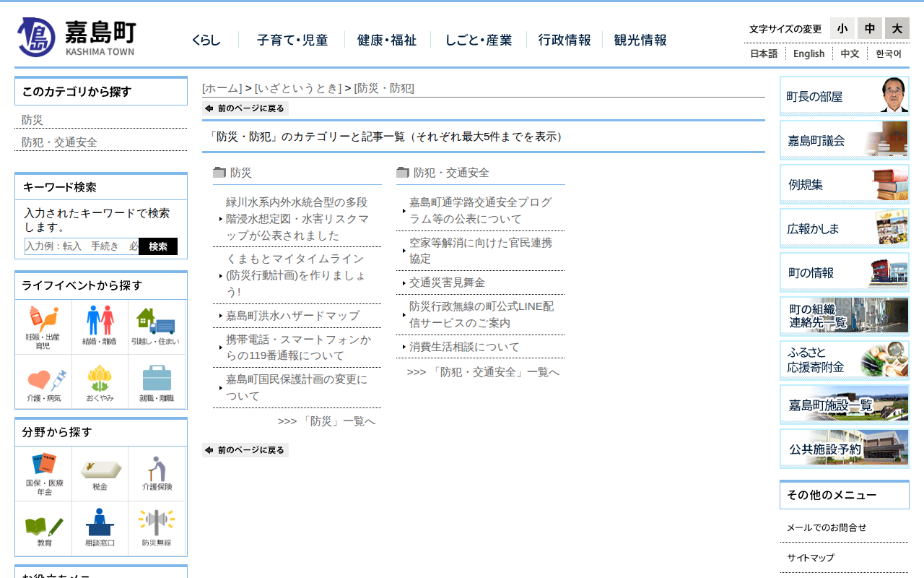Click the 防災 folder heading

click(x=240, y=173)
